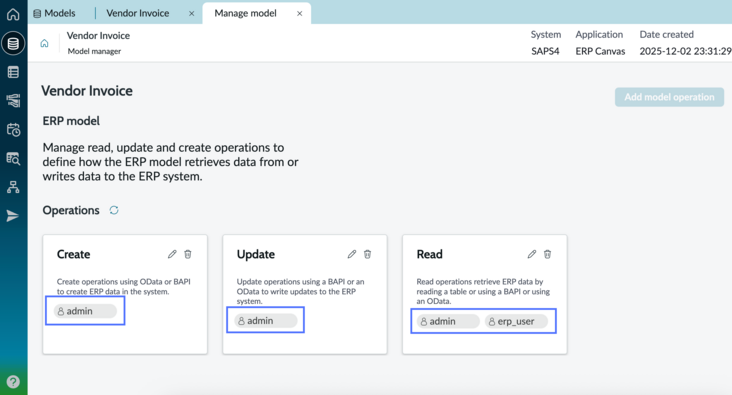Open the paper plane send icon

click(x=13, y=216)
